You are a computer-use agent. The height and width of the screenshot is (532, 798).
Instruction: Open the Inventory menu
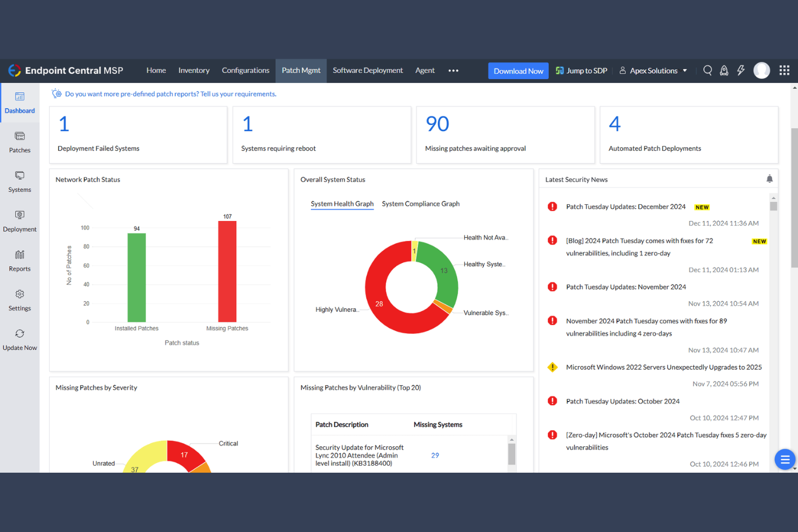coord(194,71)
